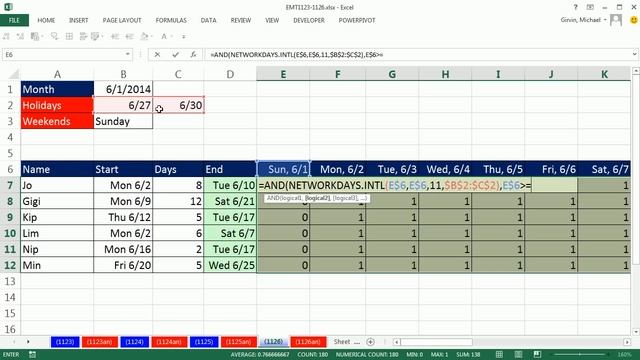Click vertical scrollbar down arrow
This screenshot has height=360, width=640.
(x=636, y=332)
